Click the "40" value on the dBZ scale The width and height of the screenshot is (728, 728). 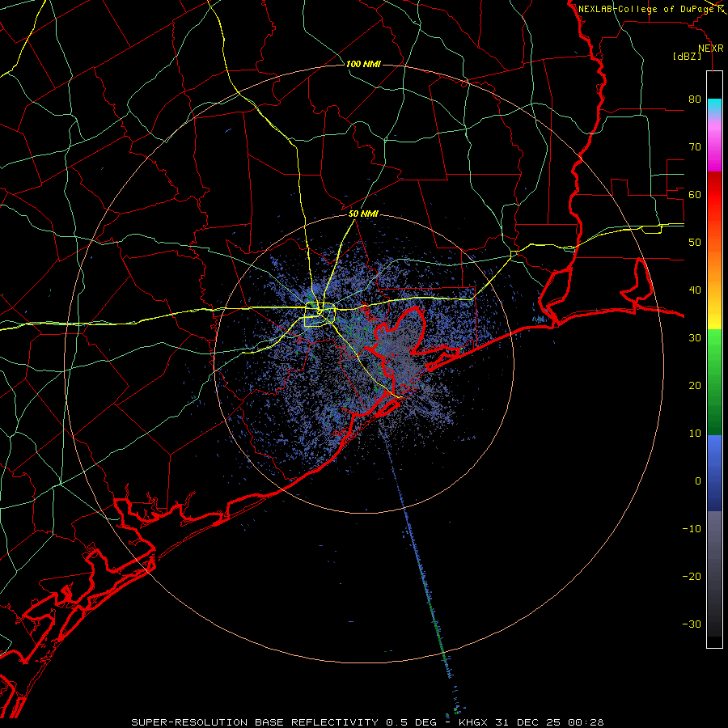tap(695, 290)
